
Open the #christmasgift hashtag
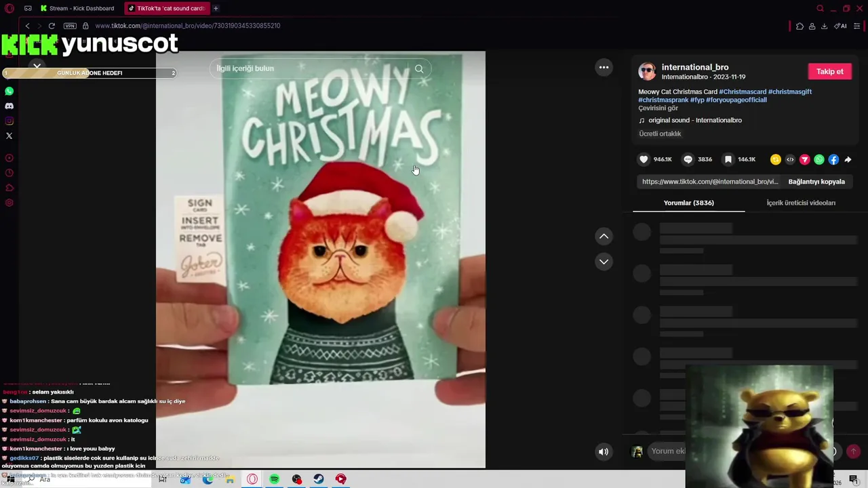(790, 91)
